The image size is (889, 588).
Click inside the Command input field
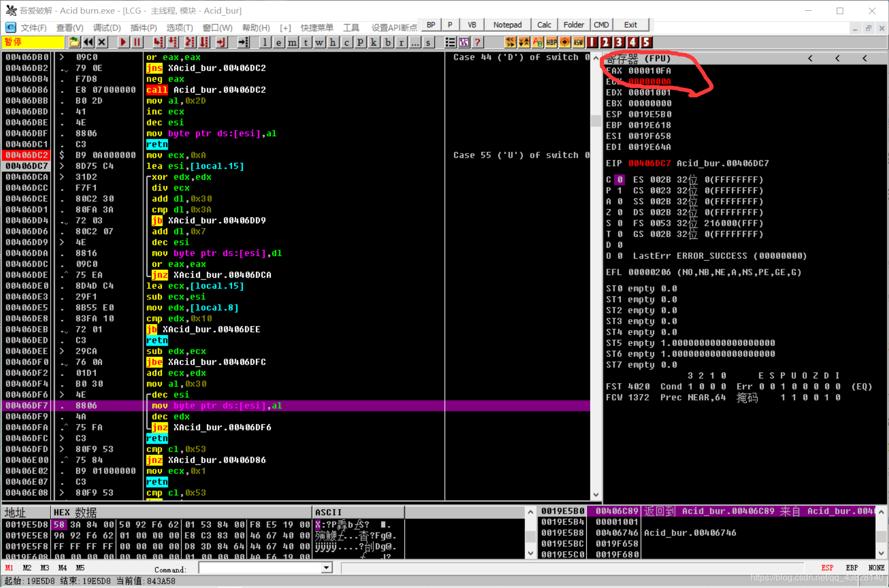pyautogui.click(x=260, y=568)
